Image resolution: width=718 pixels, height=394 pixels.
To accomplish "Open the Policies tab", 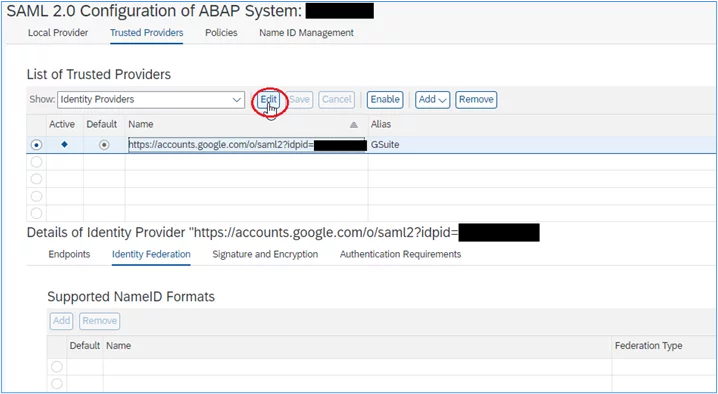I will 221,33.
